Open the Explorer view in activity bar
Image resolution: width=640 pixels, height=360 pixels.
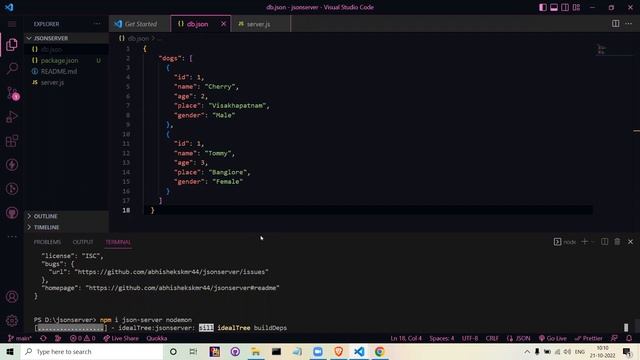[12, 44]
